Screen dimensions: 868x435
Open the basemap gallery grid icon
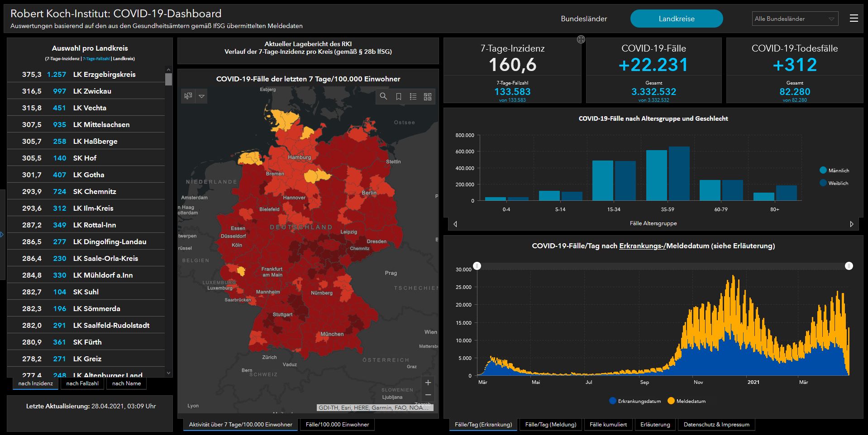click(427, 96)
